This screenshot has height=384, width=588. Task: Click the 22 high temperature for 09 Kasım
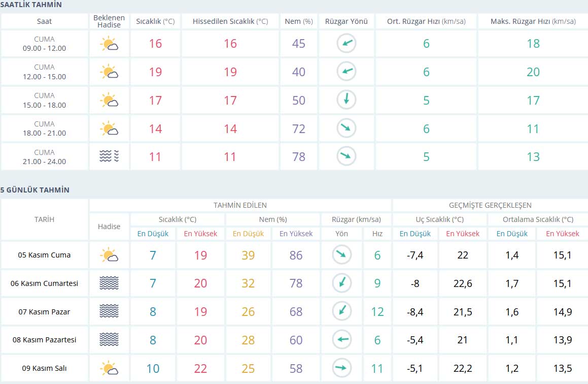(200, 368)
